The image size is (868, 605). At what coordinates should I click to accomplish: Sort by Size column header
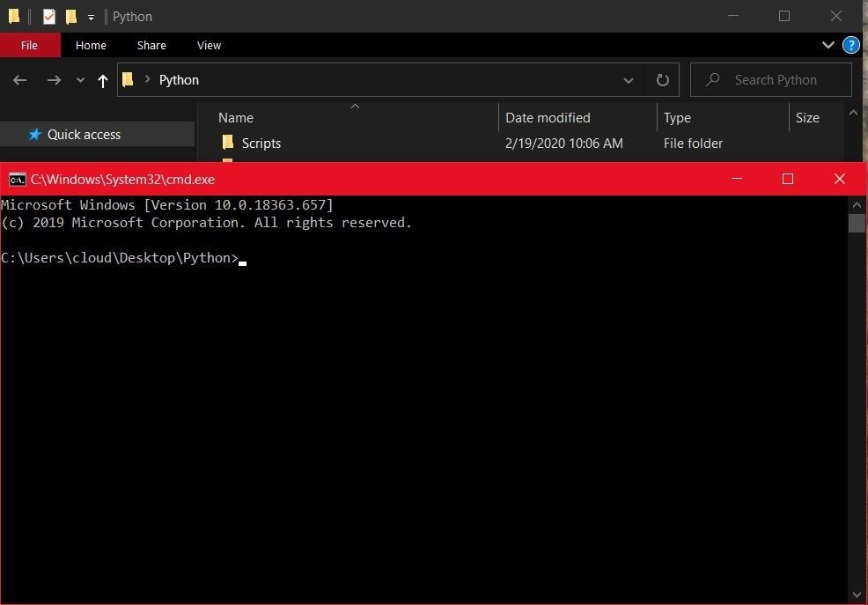pyautogui.click(x=807, y=118)
